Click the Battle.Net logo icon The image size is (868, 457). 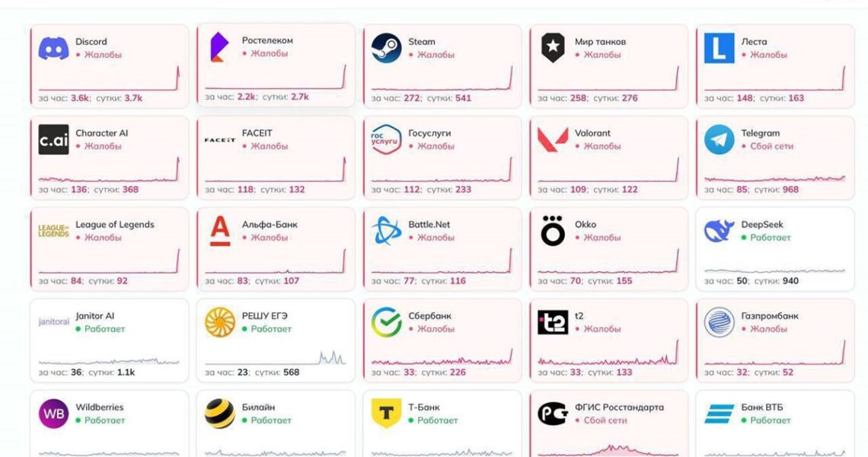386,232
